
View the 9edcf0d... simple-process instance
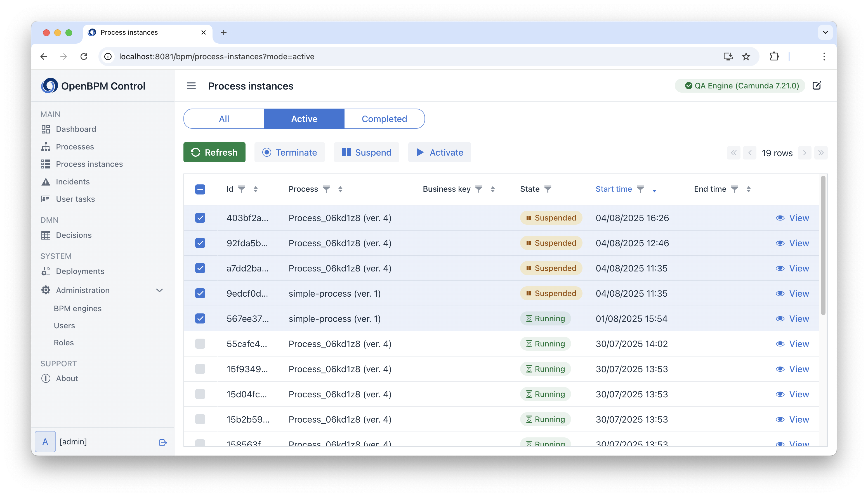[x=792, y=294]
